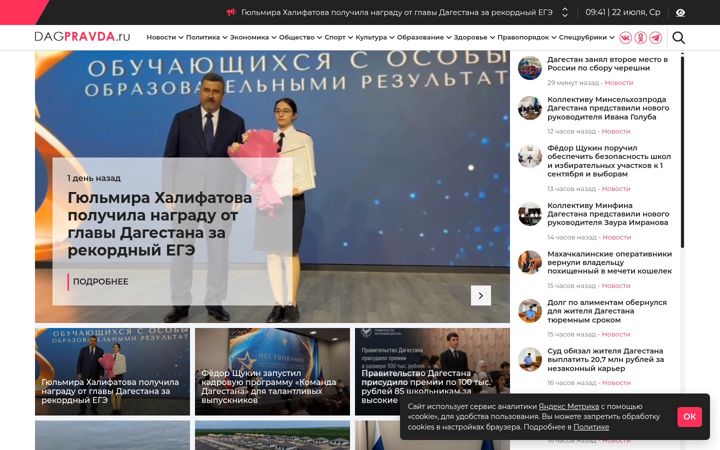Click thumbnail beside незаконный карьер news
Screen dimensions: 720x450
530,360
